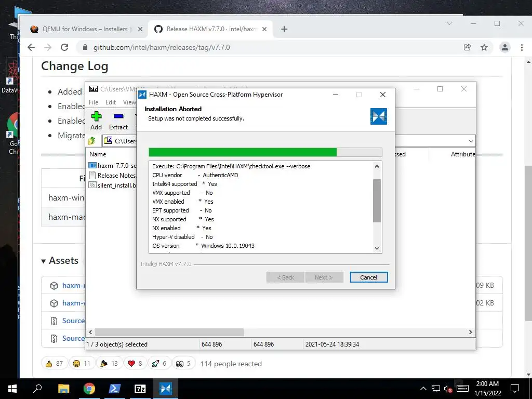Click the network status tray icon
Image resolution: width=532 pixels, height=399 pixels.
(x=436, y=389)
